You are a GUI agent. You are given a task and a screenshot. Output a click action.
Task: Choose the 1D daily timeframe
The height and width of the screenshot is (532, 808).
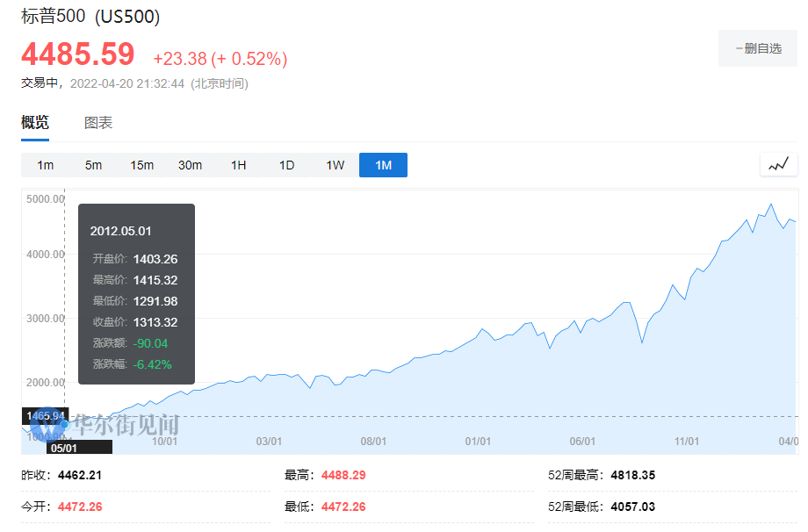coord(286,165)
